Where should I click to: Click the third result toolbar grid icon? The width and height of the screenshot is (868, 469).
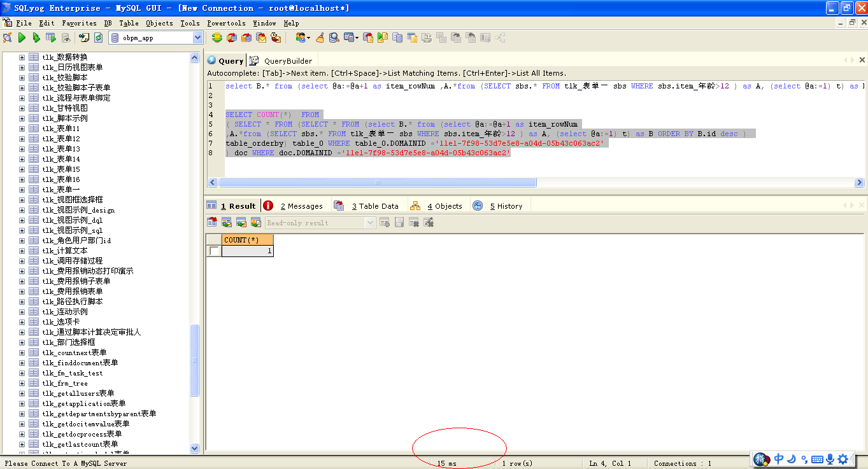[x=241, y=222]
